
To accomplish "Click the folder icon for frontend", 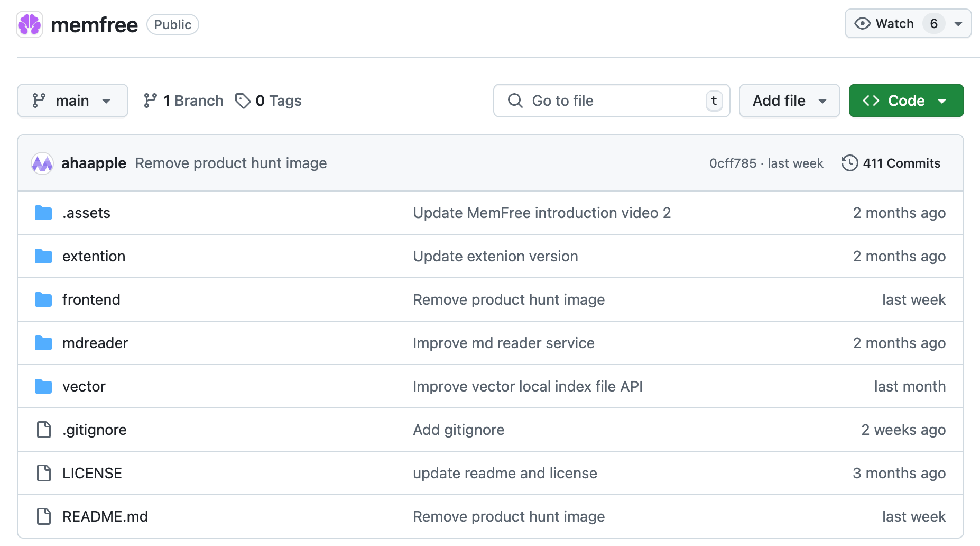I will click(43, 299).
